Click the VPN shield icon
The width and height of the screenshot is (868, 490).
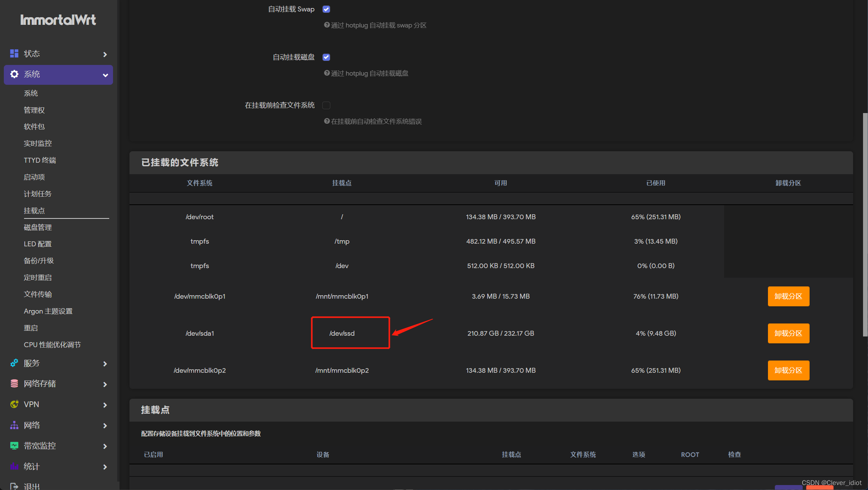click(14, 404)
